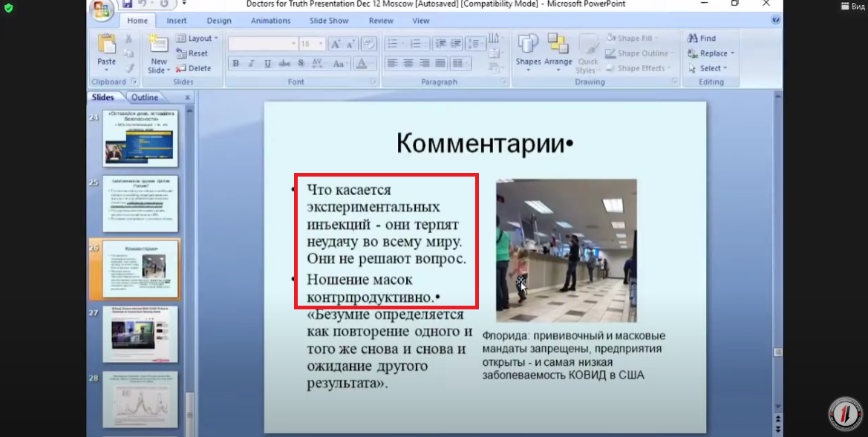Select slide 28 chart thumbnail
The image size is (868, 437).
[140, 399]
